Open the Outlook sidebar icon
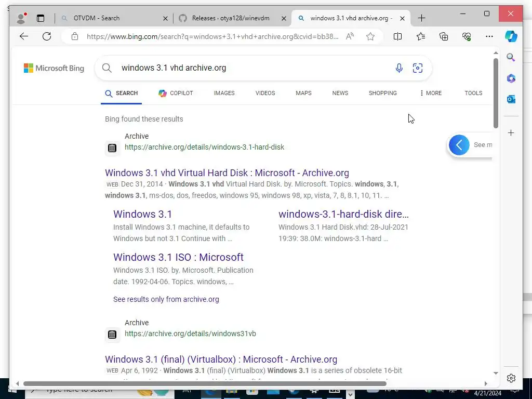532x399 pixels. point(511,99)
